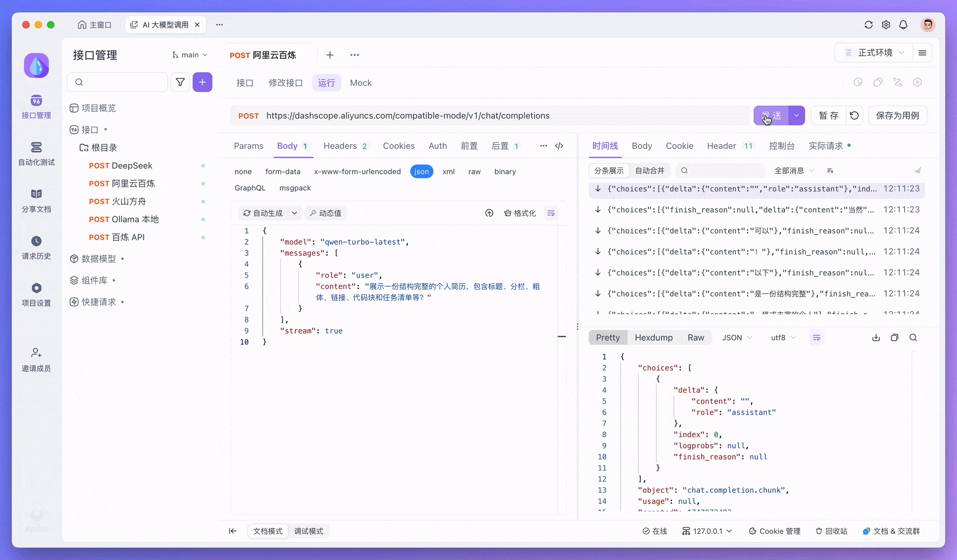The width and height of the screenshot is (957, 560).
Task: Switch to 自动合并 display mode
Action: [650, 170]
